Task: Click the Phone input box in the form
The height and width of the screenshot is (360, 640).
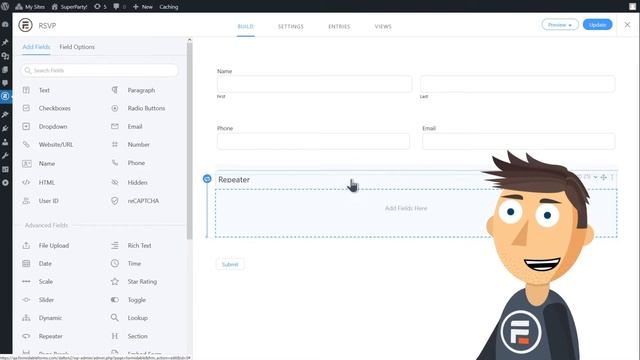Action: (313, 141)
